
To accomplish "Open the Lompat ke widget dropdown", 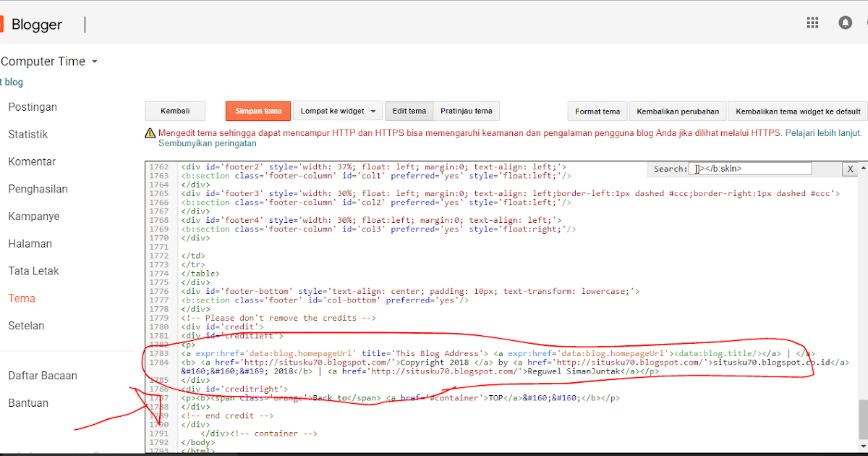I will click(x=337, y=111).
